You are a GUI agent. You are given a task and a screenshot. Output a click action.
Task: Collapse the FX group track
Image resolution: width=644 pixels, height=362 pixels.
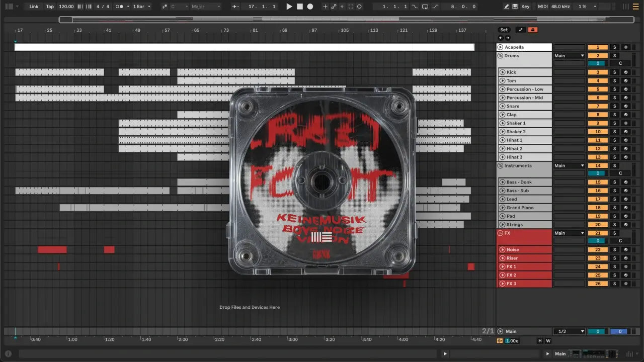pyautogui.click(x=501, y=233)
